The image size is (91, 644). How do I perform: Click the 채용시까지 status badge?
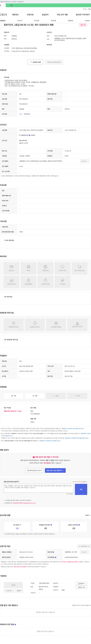pos(83,25)
